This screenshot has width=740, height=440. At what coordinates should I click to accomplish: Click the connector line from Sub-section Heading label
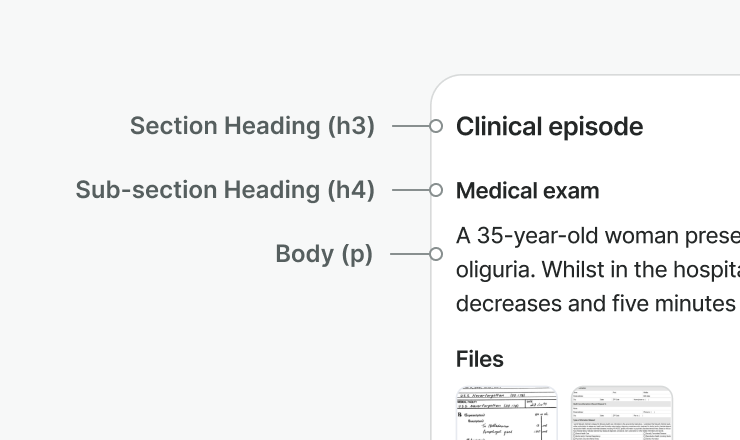[x=411, y=190]
